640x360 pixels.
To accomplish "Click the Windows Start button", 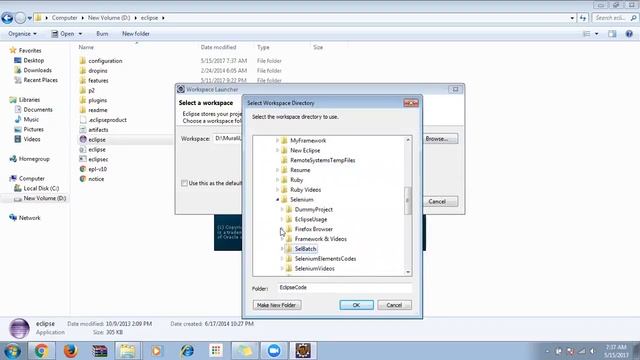I will pos(12,351).
